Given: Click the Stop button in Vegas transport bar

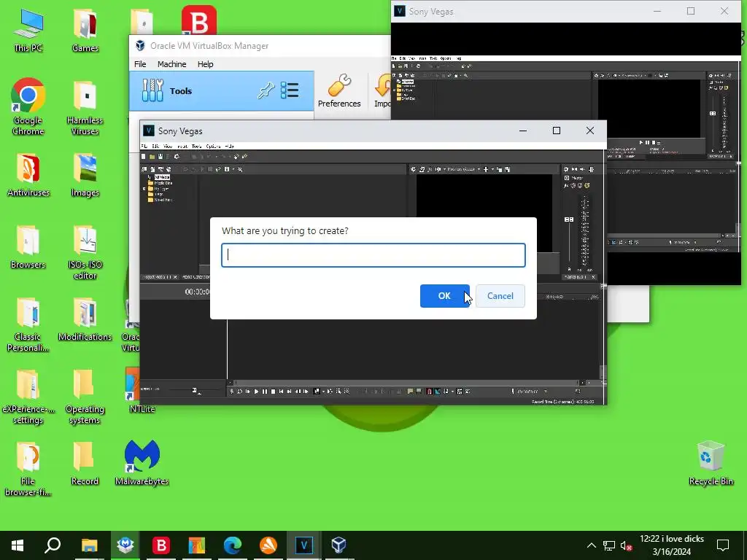Looking at the screenshot, I should [x=273, y=392].
